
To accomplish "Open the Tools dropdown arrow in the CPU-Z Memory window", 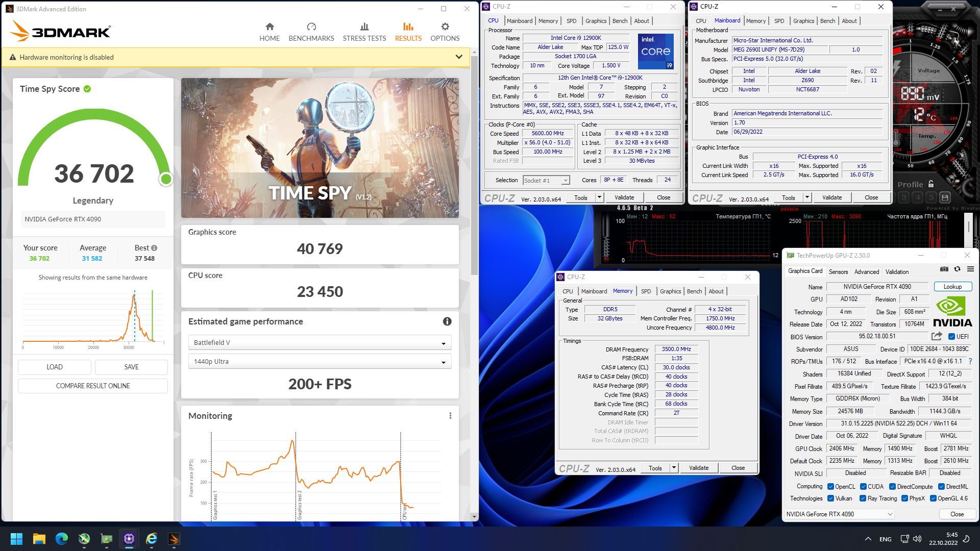I will (674, 468).
